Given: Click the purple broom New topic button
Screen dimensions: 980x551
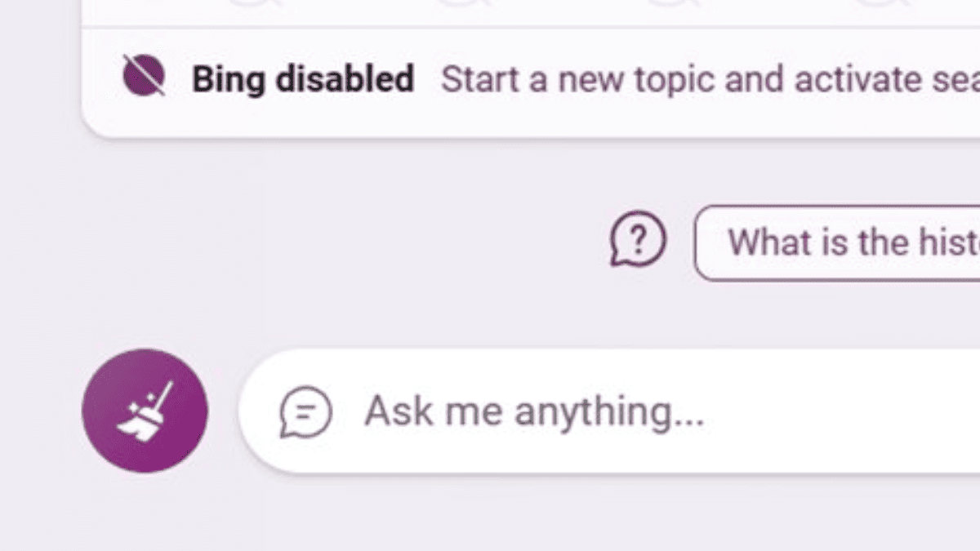Looking at the screenshot, I should coord(145,411).
